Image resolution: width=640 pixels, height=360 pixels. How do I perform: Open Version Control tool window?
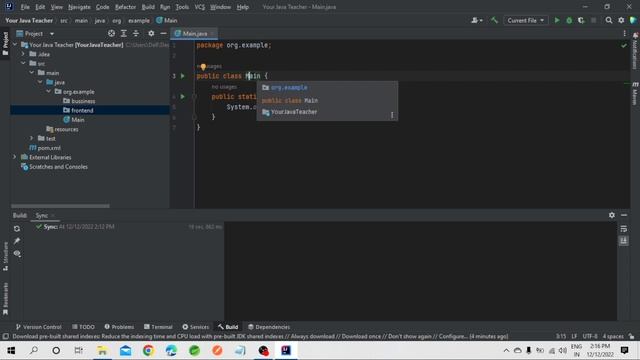pos(38,327)
